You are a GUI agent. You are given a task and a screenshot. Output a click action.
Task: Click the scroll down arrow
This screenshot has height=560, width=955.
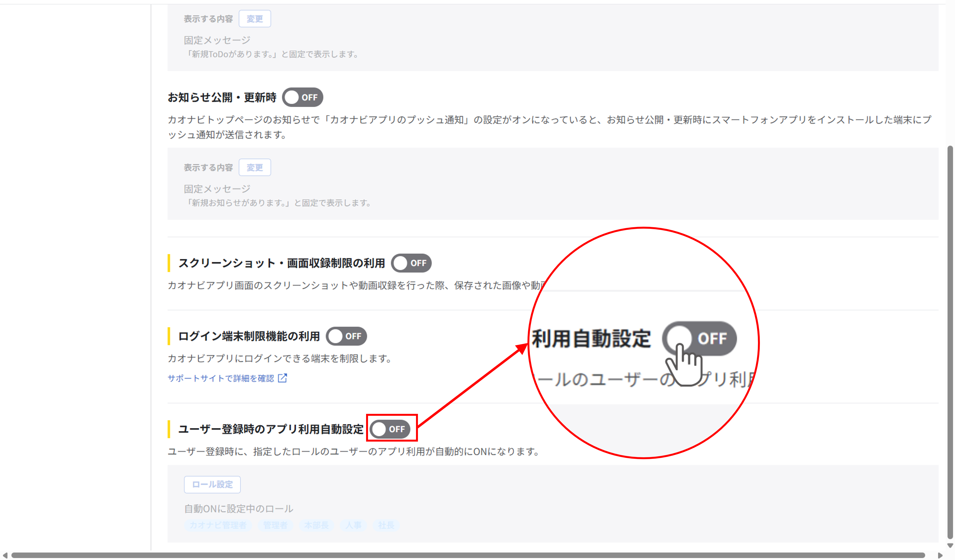950,546
